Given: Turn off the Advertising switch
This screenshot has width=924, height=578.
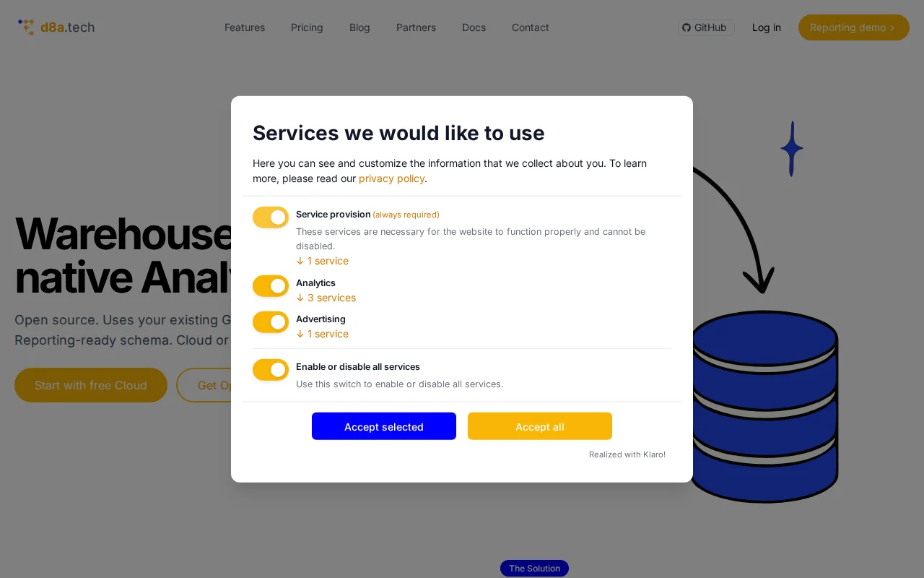Looking at the screenshot, I should pyautogui.click(x=271, y=322).
